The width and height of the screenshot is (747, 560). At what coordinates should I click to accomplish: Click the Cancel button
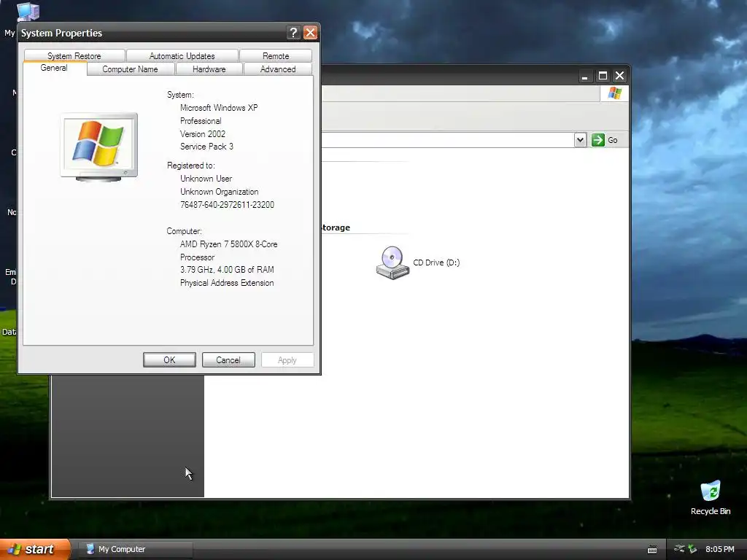point(228,360)
